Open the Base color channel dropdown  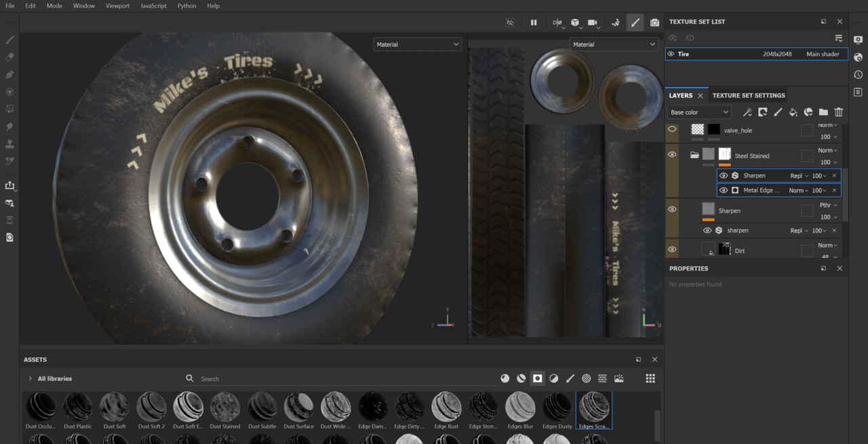(x=699, y=113)
